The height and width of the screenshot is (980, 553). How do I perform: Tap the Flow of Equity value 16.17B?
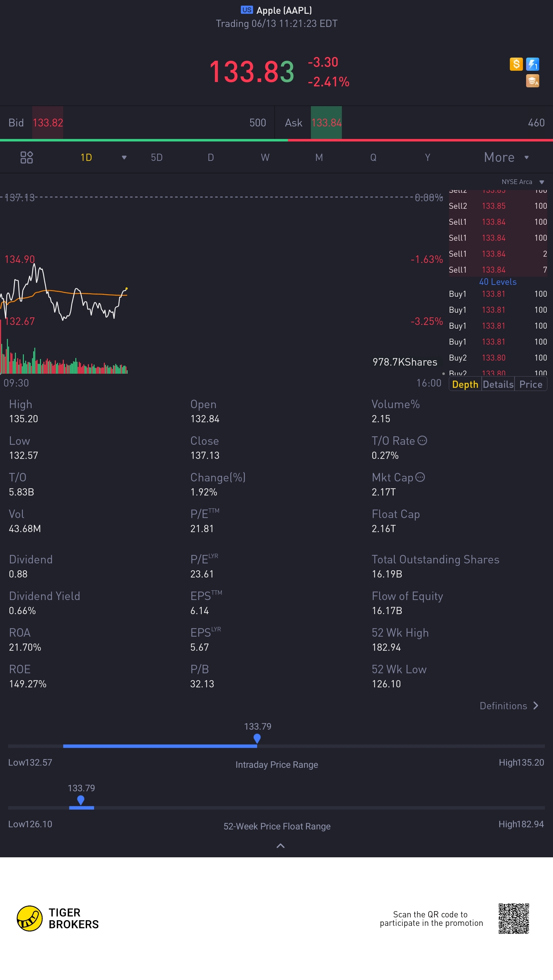387,611
